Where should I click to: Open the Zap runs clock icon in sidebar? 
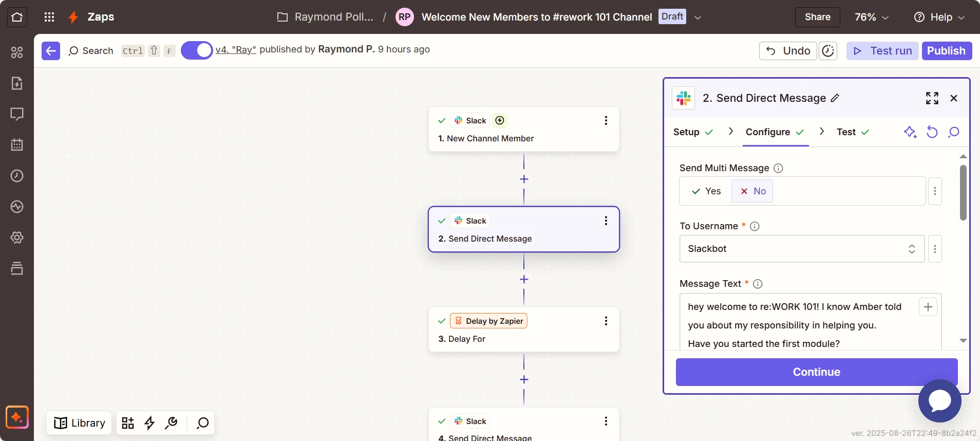click(x=17, y=176)
